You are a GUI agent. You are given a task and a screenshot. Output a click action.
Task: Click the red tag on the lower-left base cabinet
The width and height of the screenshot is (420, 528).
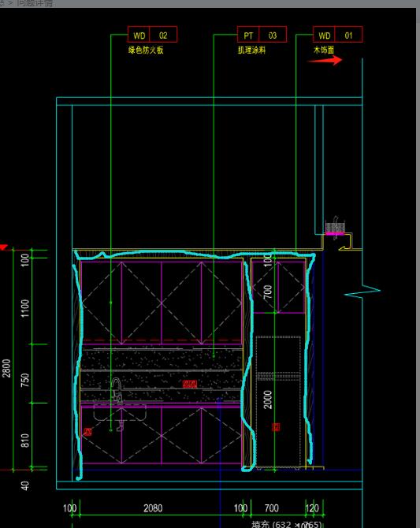[87, 432]
